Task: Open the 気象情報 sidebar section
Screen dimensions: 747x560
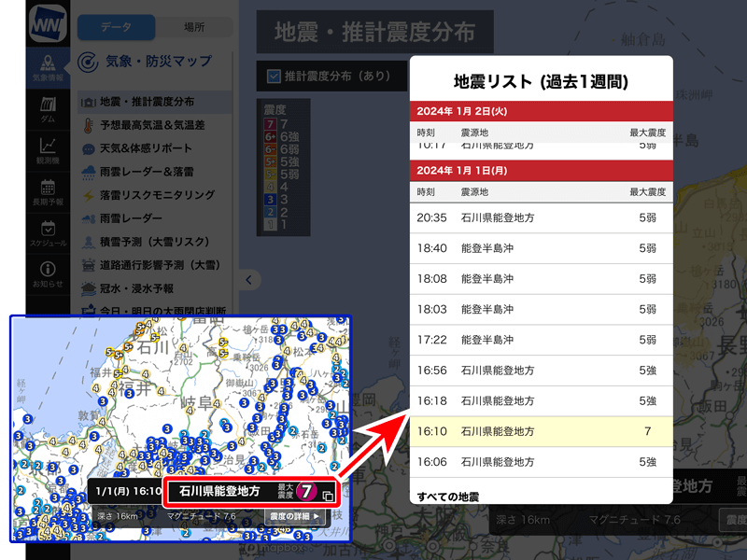Action: click(x=48, y=67)
